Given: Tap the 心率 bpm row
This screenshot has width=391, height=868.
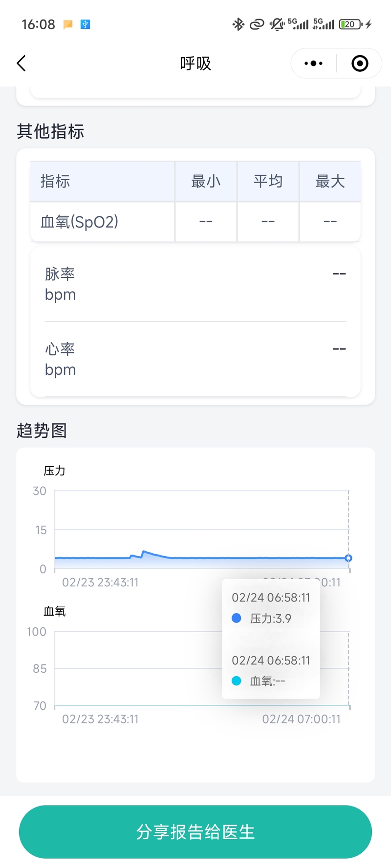Looking at the screenshot, I should point(195,359).
